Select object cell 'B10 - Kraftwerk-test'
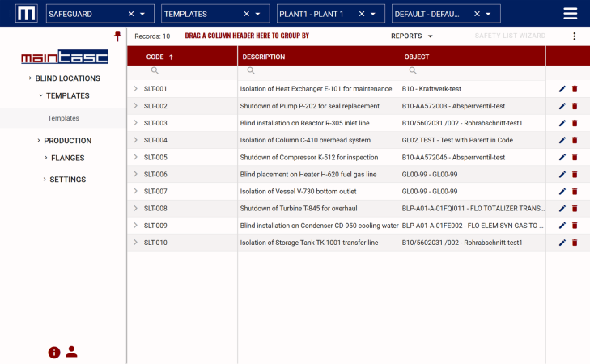 431,89
